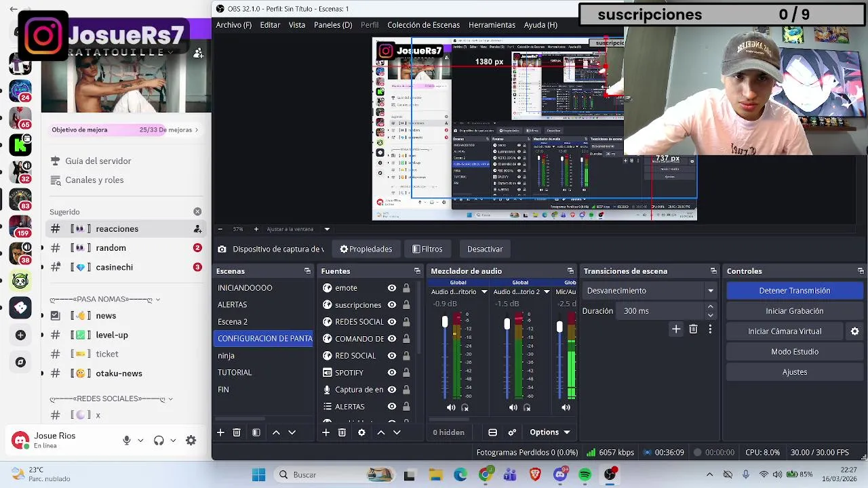Viewport: 868px width, 488px height.
Task: Move scene down with the Escenas down arrow
Action: point(292,432)
